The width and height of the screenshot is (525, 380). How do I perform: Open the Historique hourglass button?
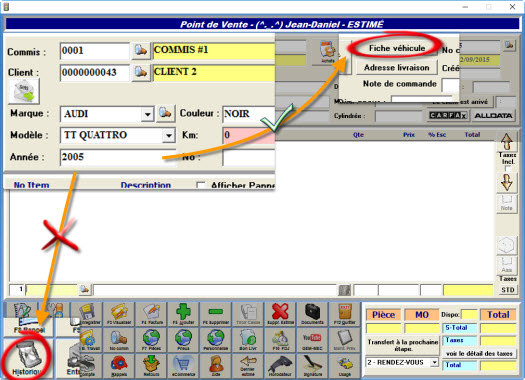27,359
